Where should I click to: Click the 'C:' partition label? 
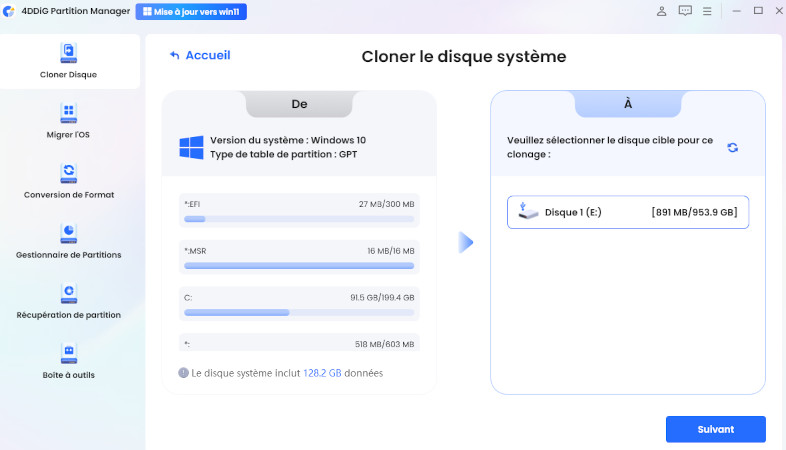(188, 297)
